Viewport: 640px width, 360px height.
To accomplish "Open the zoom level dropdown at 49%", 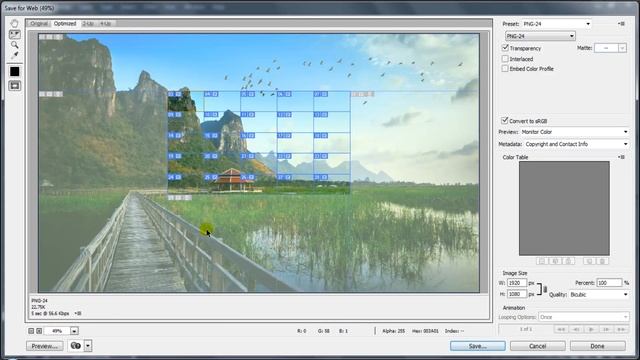I will (x=74, y=331).
